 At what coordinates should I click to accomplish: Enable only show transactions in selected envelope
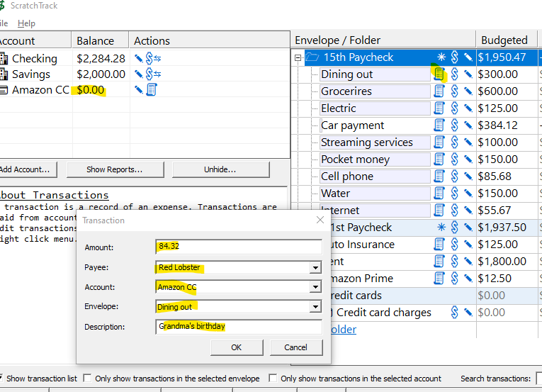[x=87, y=378]
